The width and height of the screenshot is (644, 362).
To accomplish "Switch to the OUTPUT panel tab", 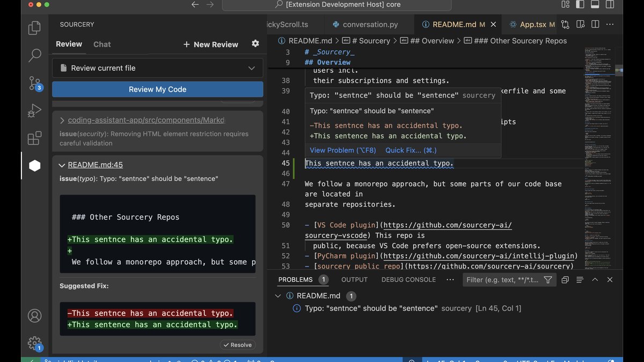I will 355,279.
